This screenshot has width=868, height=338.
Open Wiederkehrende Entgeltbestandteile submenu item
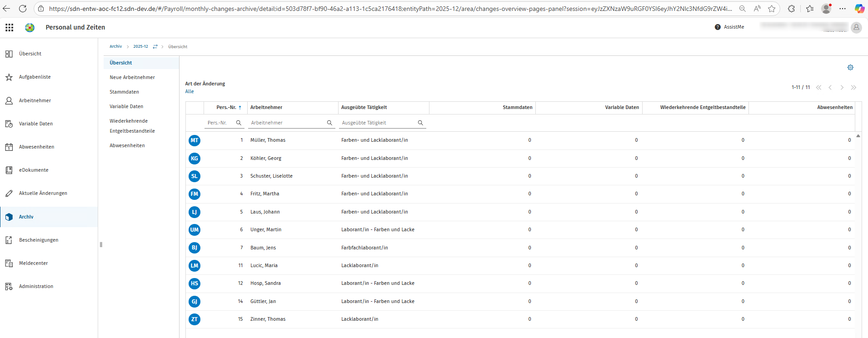coord(132,126)
